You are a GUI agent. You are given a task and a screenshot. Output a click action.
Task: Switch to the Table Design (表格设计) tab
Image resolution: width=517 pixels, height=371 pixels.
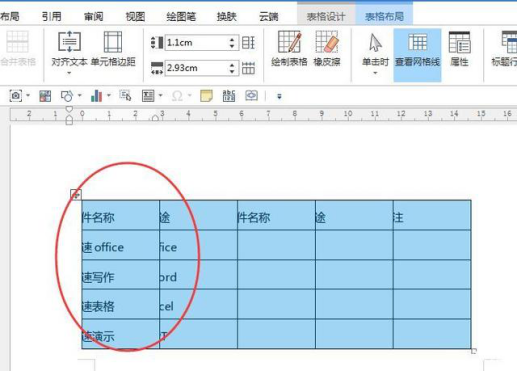pyautogui.click(x=326, y=16)
